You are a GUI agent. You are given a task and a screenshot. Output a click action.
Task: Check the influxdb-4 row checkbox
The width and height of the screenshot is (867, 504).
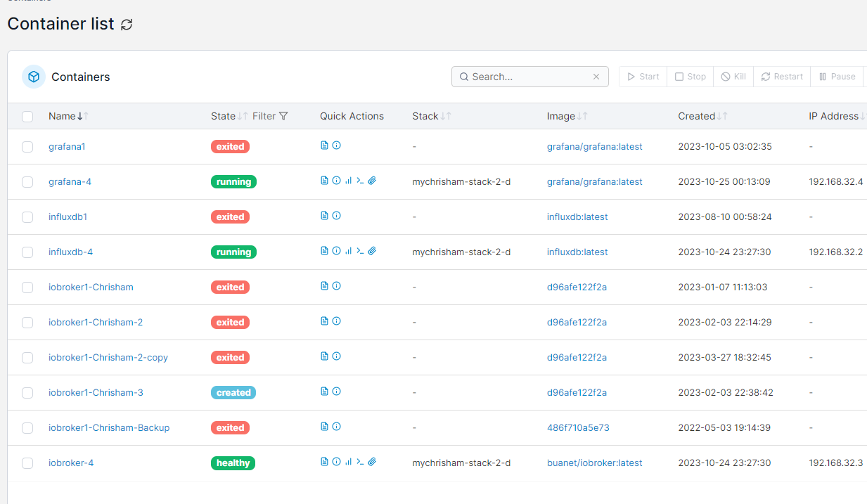click(x=27, y=252)
